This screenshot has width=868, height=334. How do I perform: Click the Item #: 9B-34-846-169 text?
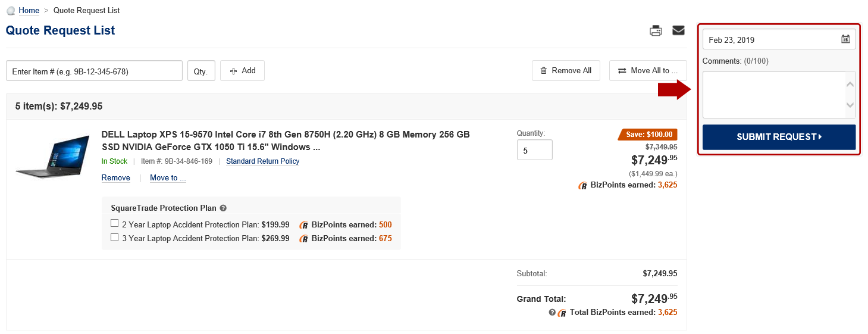point(177,161)
